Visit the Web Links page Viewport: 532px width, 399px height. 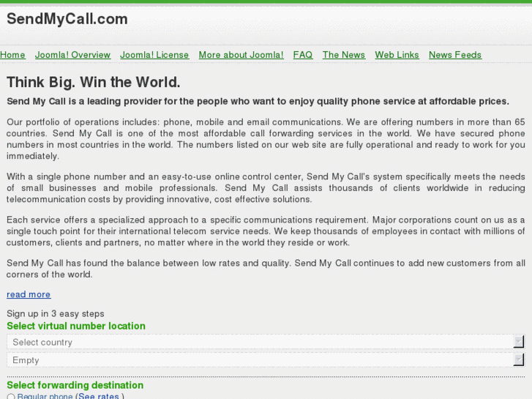(x=397, y=55)
